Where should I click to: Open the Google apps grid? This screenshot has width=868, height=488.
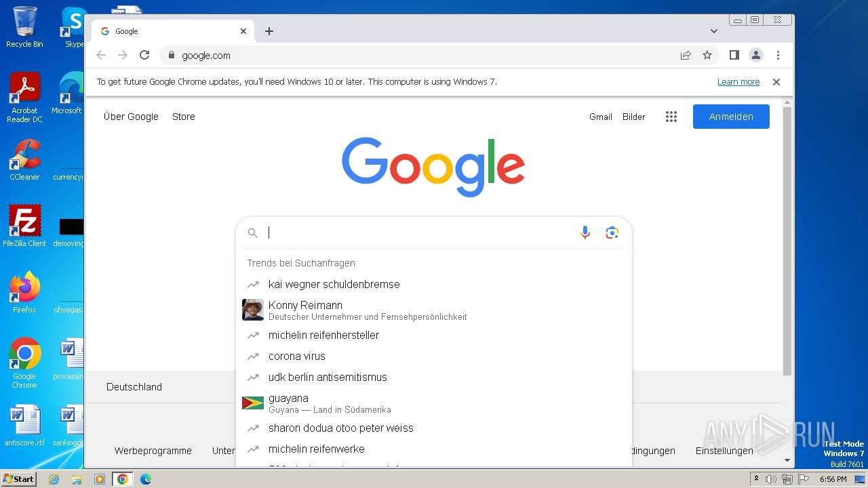671,117
